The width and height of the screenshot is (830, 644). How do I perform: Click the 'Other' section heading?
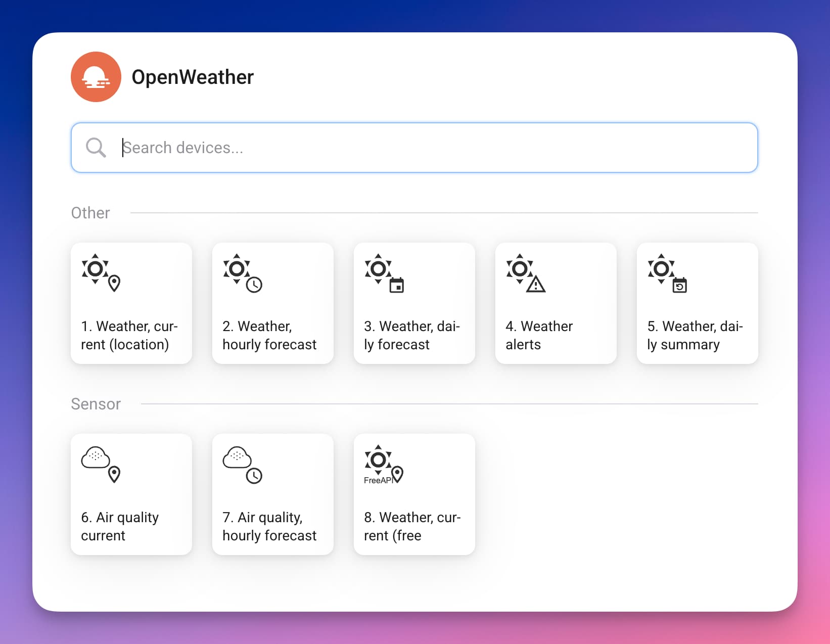90,213
